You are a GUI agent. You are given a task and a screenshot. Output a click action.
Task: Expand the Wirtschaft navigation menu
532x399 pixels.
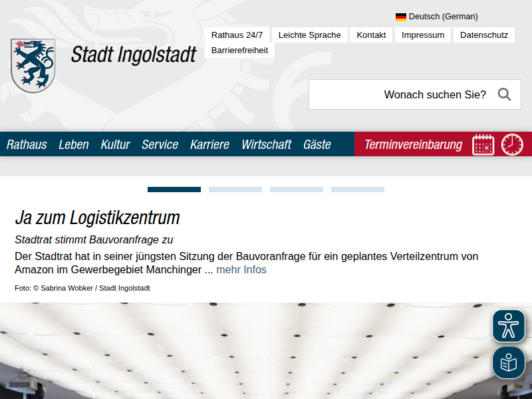[266, 144]
